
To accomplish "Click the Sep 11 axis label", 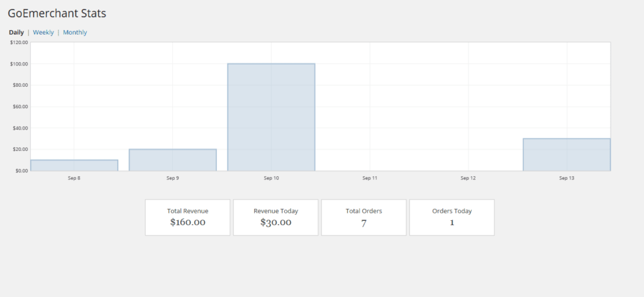I will [x=370, y=178].
